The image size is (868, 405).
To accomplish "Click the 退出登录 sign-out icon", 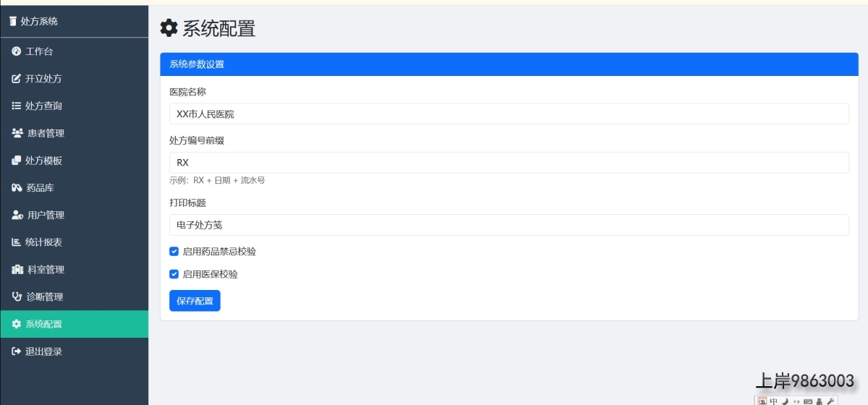I will (17, 351).
